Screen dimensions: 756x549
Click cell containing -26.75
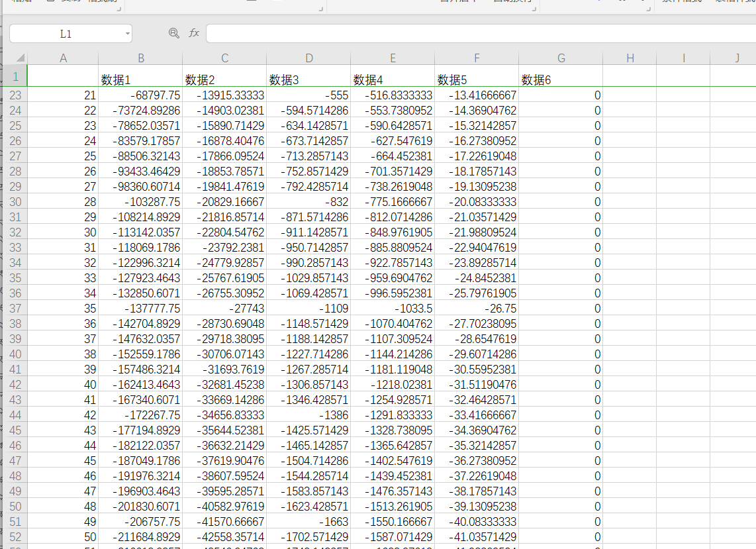click(x=477, y=309)
